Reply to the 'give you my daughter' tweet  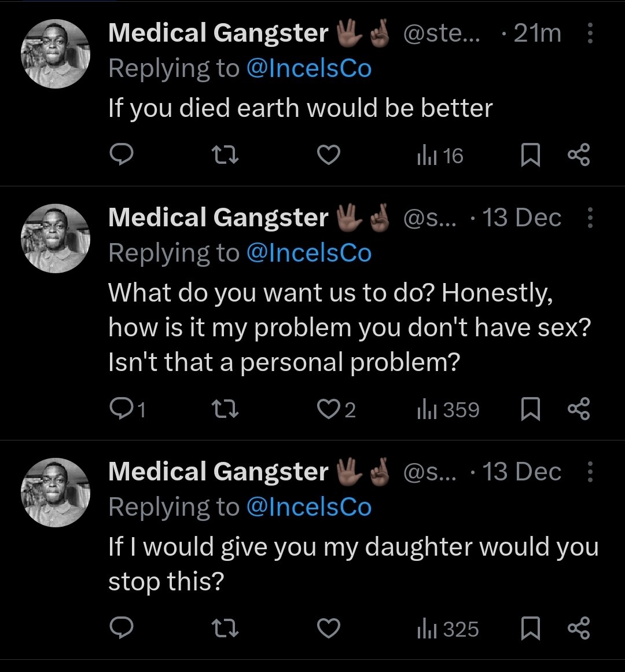click(122, 629)
